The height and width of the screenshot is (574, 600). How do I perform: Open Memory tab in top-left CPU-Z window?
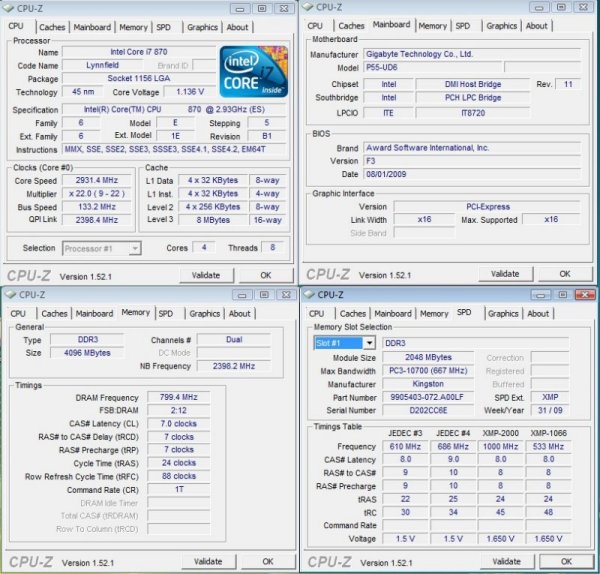tap(133, 27)
